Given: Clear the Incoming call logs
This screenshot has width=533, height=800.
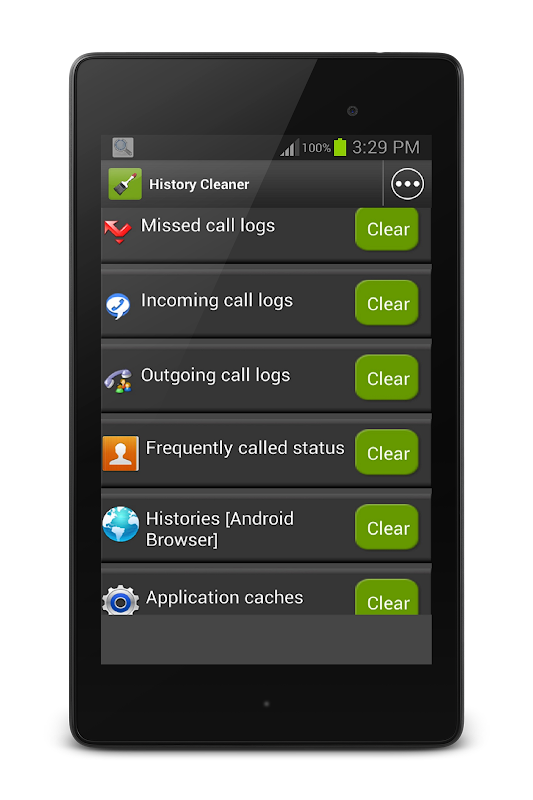Looking at the screenshot, I should point(387,303).
